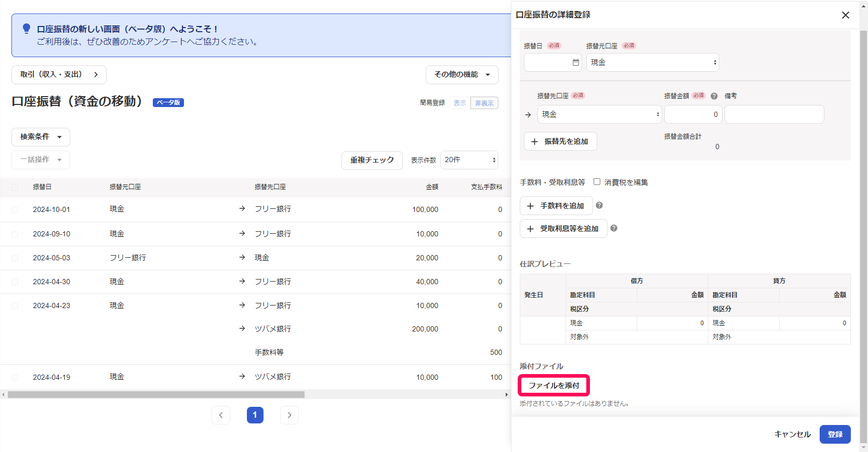
Task: Click the 100,000 amount cell
Action: coord(425,209)
